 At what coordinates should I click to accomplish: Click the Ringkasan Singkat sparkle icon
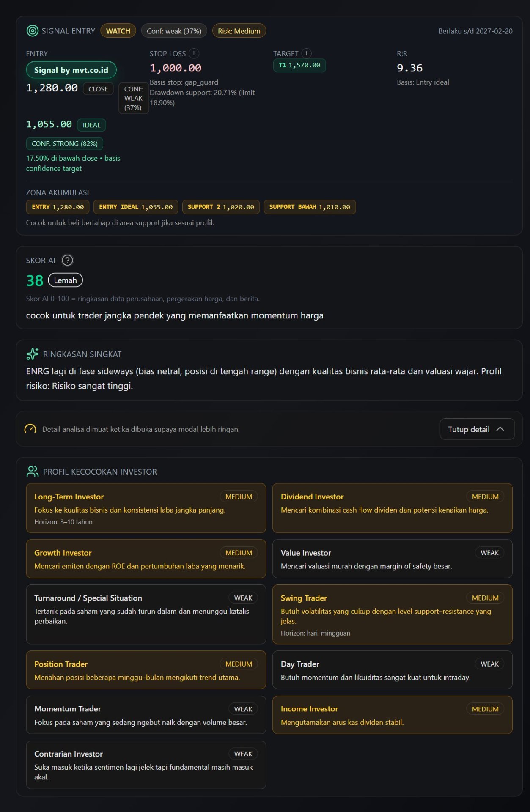click(32, 354)
